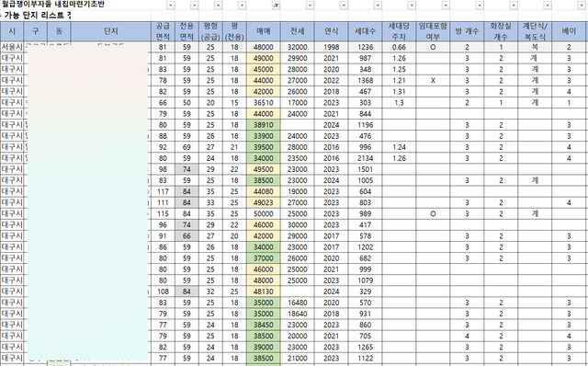Open the active filter icon above 매매 column
The width and height of the screenshot is (588, 366).
coord(276,6)
